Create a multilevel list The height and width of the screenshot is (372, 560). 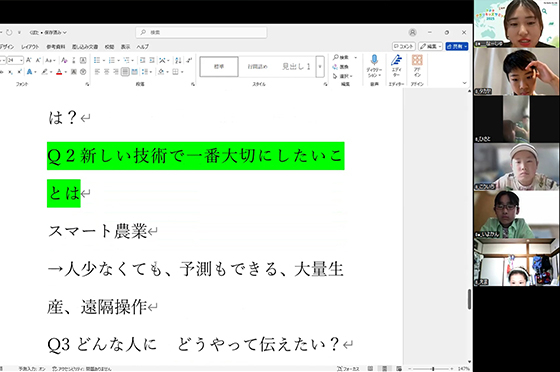coord(126,60)
